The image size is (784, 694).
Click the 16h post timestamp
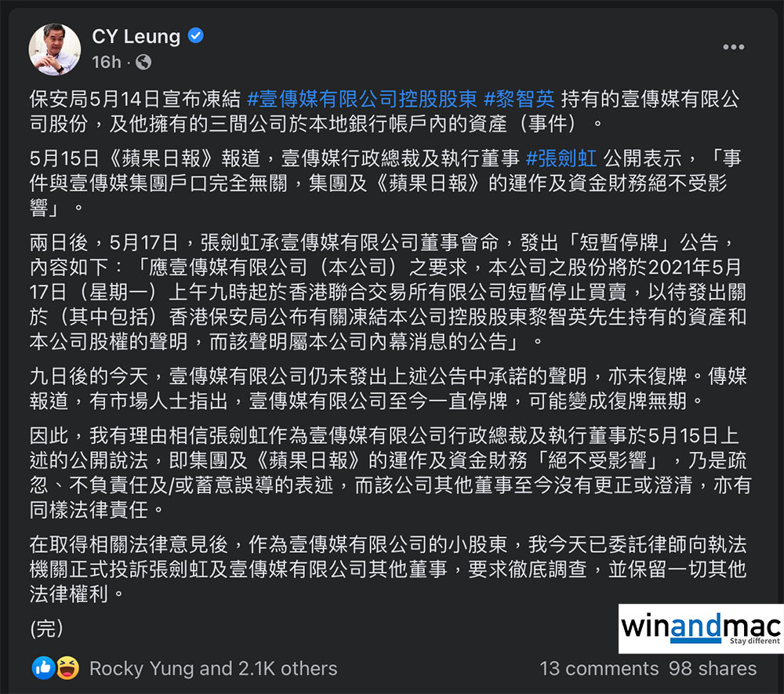[107, 62]
